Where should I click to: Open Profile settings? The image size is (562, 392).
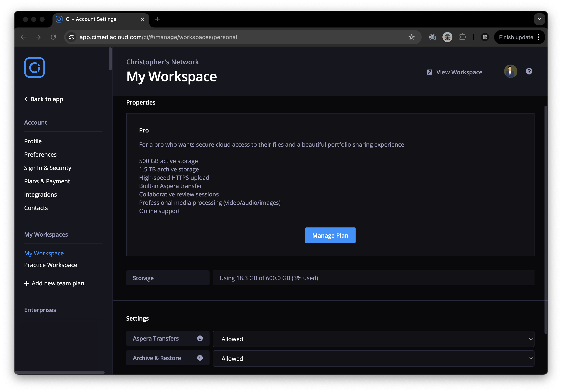[x=33, y=141]
